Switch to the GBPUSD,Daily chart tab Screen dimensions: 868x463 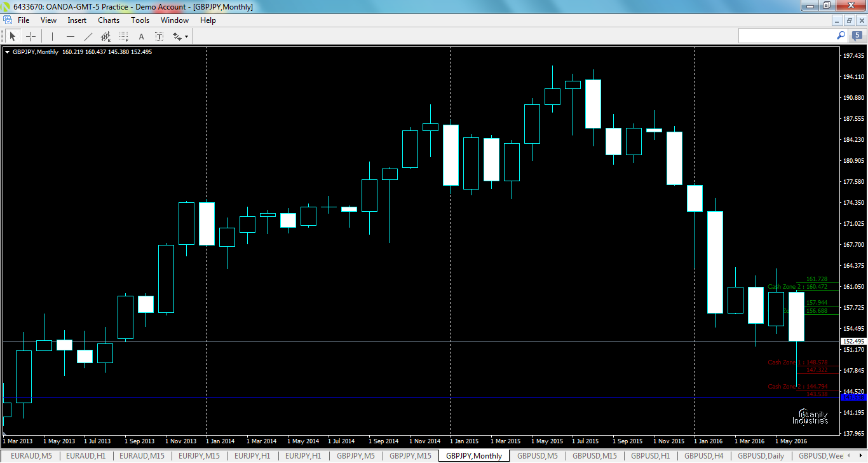click(x=761, y=456)
